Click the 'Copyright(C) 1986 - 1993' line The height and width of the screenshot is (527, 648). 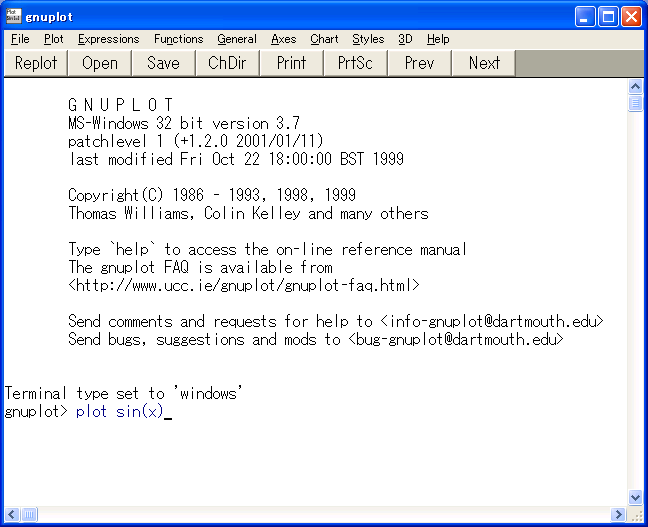coord(212,195)
